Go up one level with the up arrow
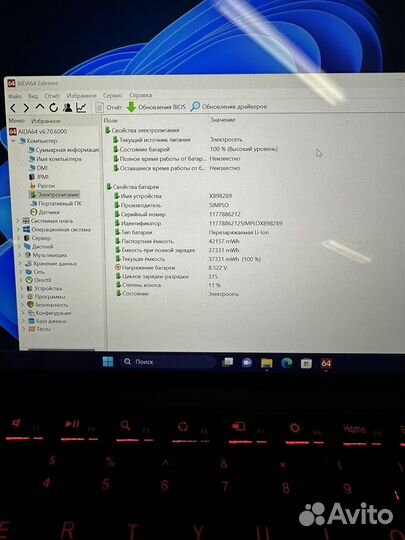This screenshot has width=405, height=540. click(x=40, y=107)
